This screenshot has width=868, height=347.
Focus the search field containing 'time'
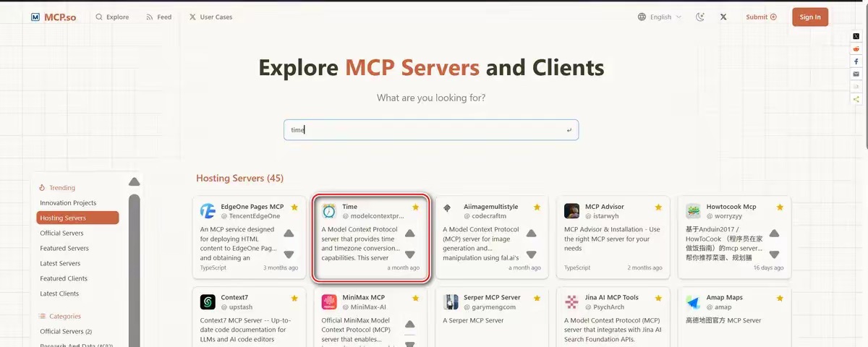(431, 129)
